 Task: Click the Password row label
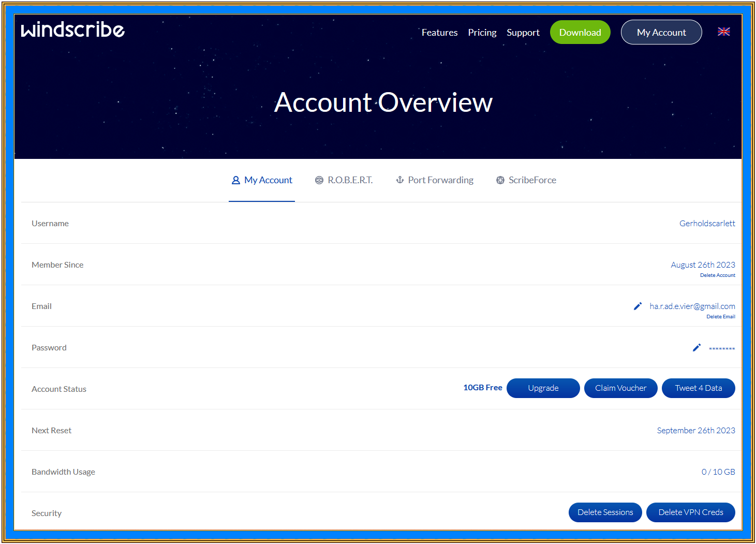tap(49, 348)
